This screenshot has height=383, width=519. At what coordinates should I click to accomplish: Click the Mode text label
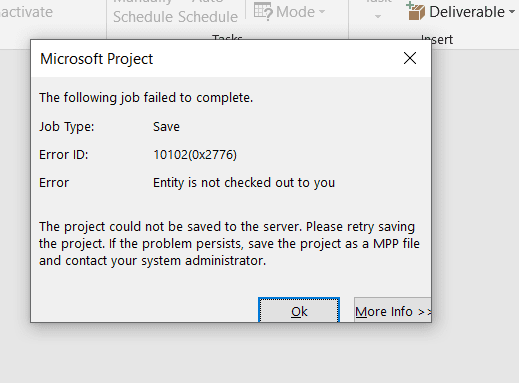295,12
